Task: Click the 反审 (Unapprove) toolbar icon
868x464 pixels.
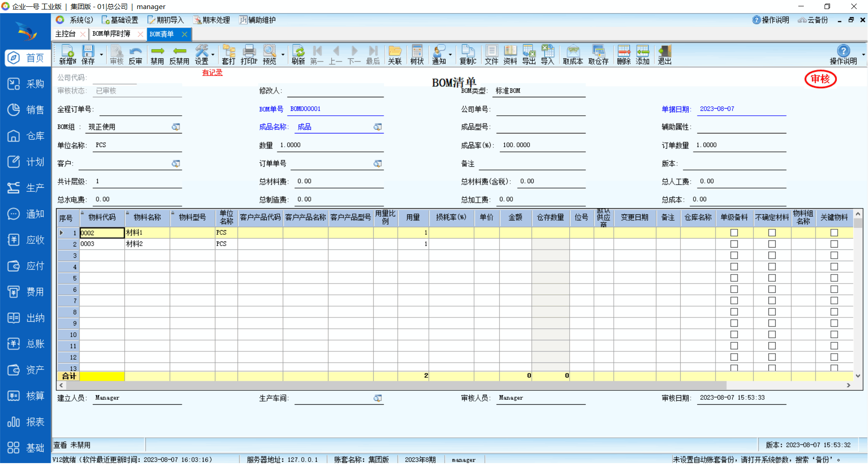Action: (x=135, y=55)
